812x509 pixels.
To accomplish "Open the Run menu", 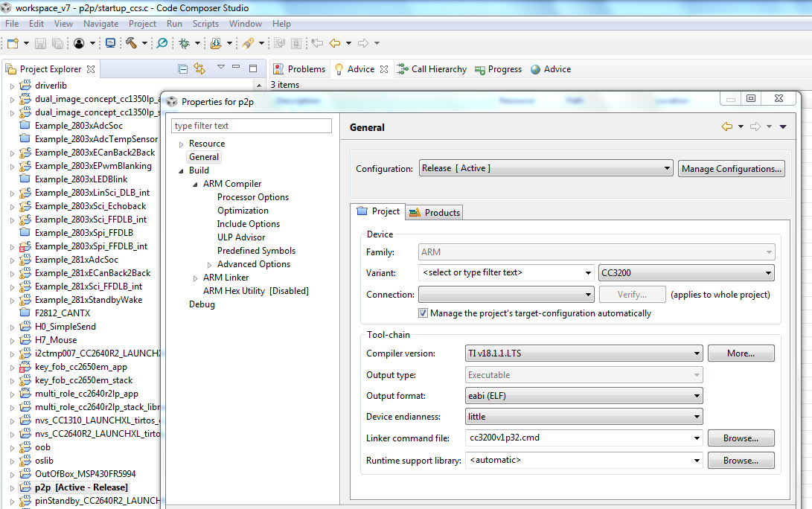I will 174,24.
